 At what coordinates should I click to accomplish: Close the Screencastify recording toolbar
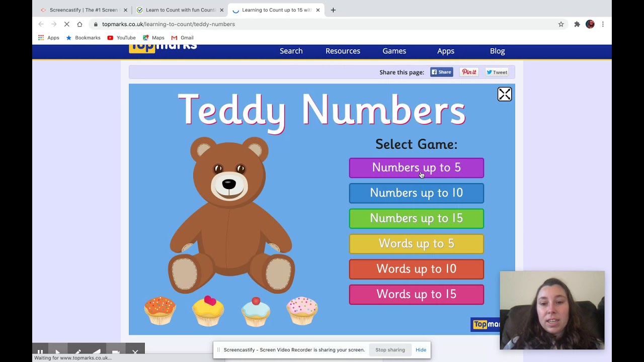[135, 351]
